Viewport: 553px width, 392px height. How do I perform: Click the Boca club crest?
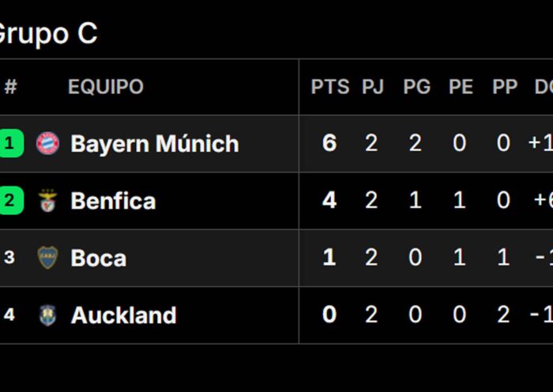pos(47,258)
